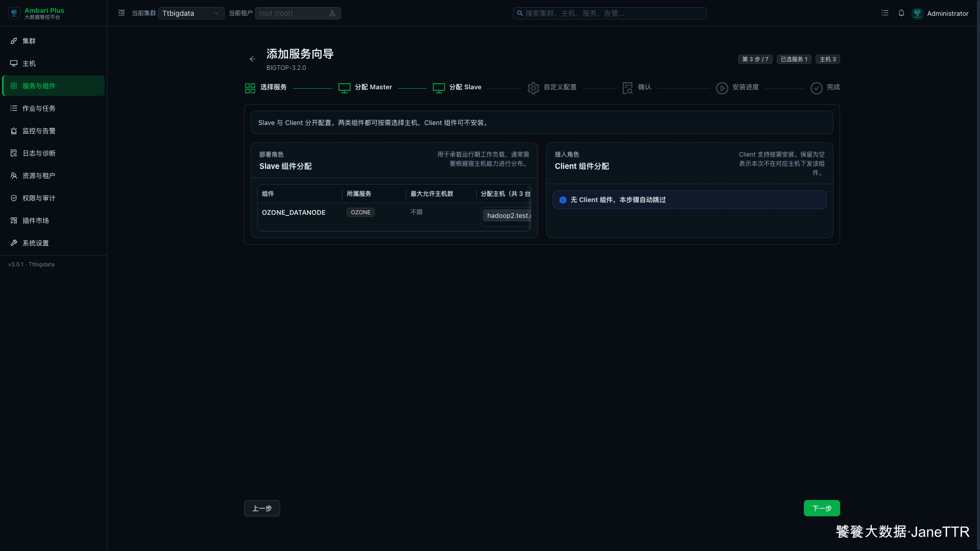The image size is (980, 551).
Task: Open 作业与任务 in the sidebar
Action: pyautogui.click(x=53, y=108)
